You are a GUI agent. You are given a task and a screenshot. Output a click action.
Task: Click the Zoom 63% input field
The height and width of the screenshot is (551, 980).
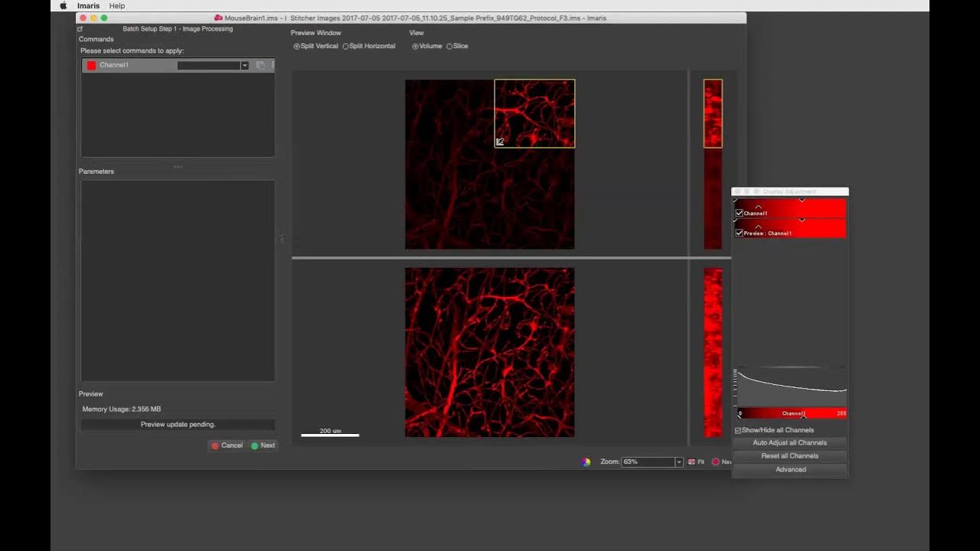648,461
